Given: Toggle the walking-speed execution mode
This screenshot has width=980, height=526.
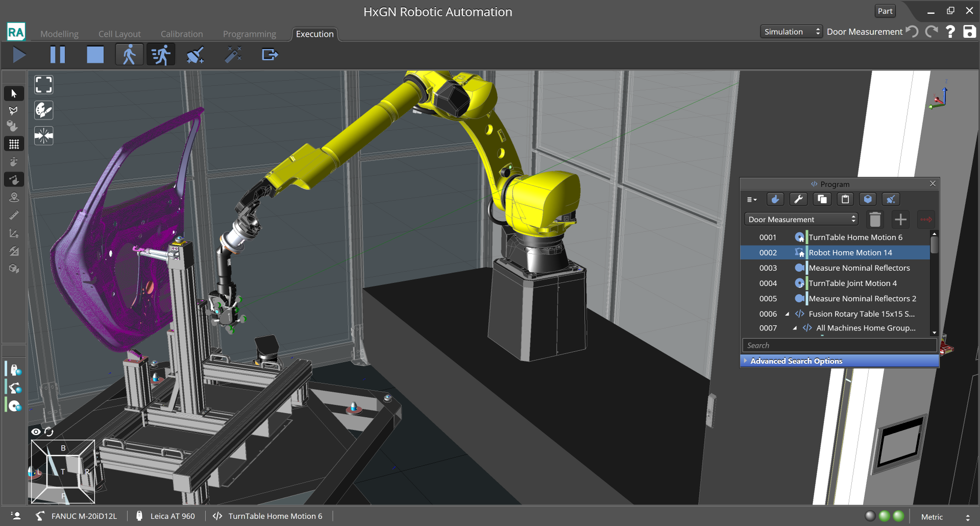Looking at the screenshot, I should pos(129,55).
